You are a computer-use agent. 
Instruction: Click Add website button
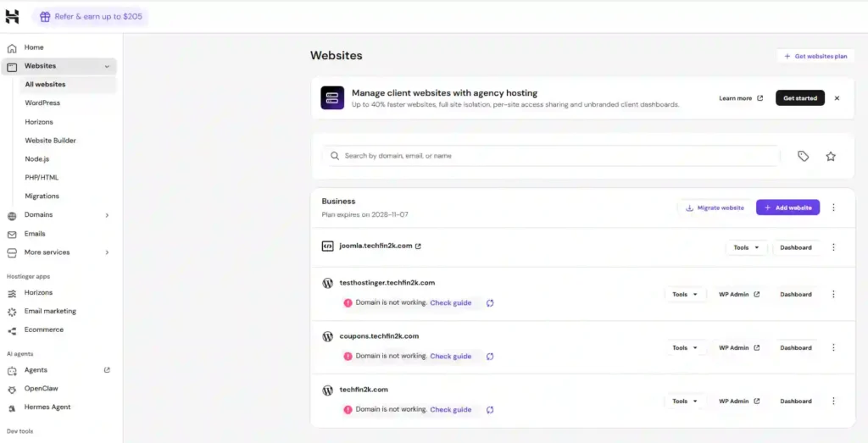tap(787, 208)
